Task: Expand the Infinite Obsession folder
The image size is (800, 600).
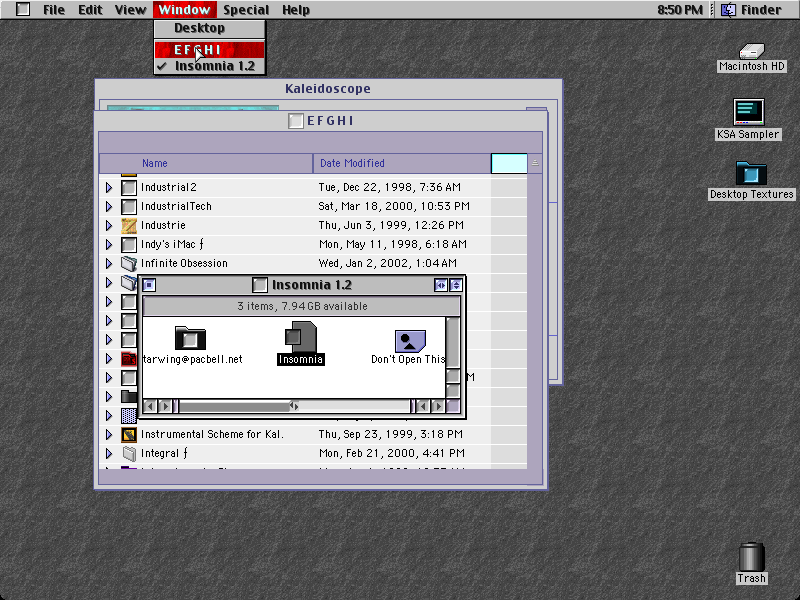Action: [109, 263]
